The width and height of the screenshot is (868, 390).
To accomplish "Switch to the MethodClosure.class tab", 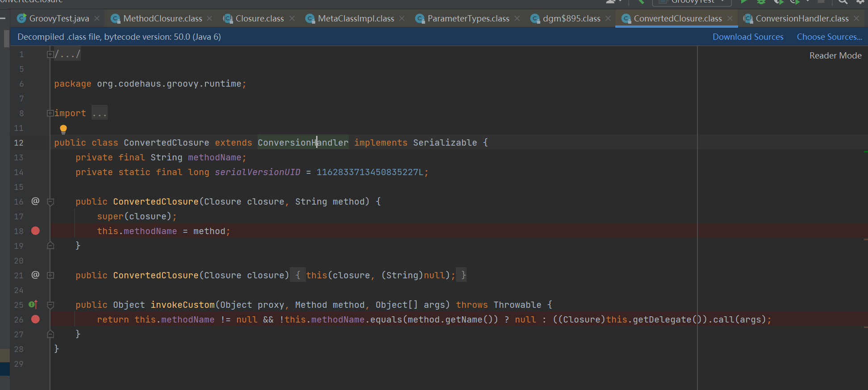I will (x=163, y=18).
